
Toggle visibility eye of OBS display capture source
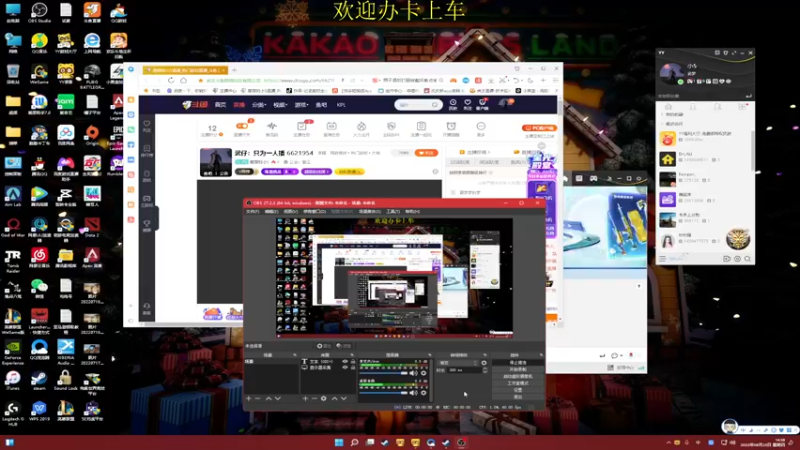[x=345, y=367]
